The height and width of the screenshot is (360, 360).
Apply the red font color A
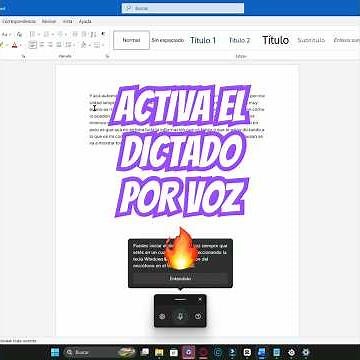[14, 45]
